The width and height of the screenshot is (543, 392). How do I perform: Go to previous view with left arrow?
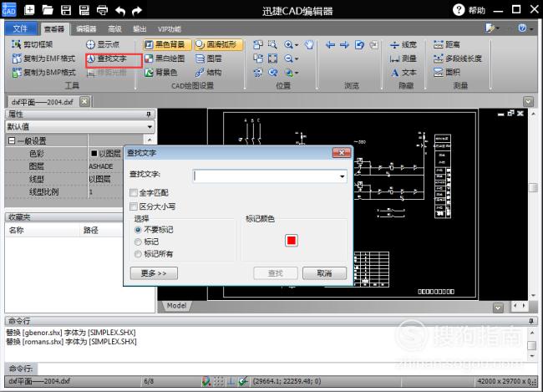(x=330, y=44)
